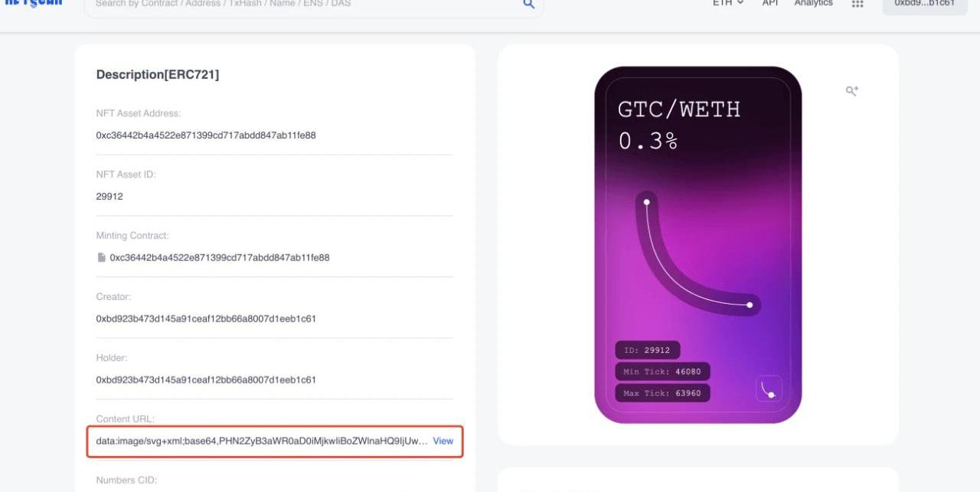Image resolution: width=980 pixels, height=492 pixels.
Task: Open the NFT Asset Address value
Action: [205, 135]
